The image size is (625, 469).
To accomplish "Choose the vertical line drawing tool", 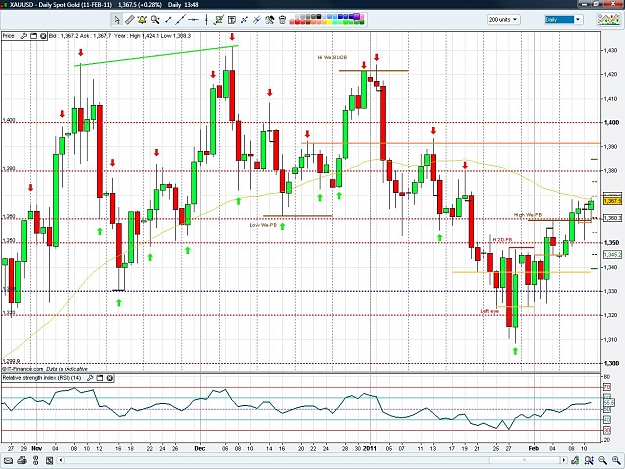I will pyautogui.click(x=206, y=20).
